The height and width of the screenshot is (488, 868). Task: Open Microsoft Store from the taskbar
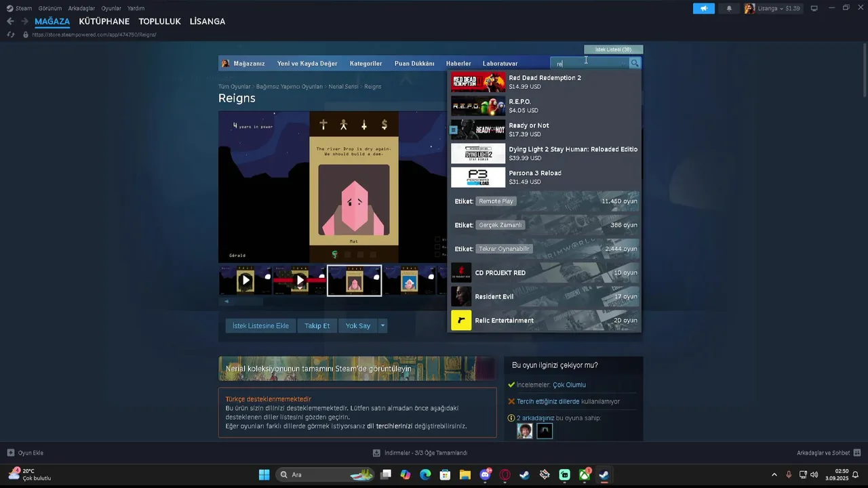tap(445, 474)
